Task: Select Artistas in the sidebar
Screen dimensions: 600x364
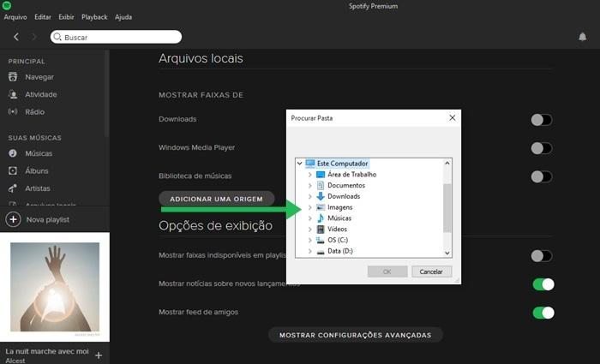Action: [38, 188]
